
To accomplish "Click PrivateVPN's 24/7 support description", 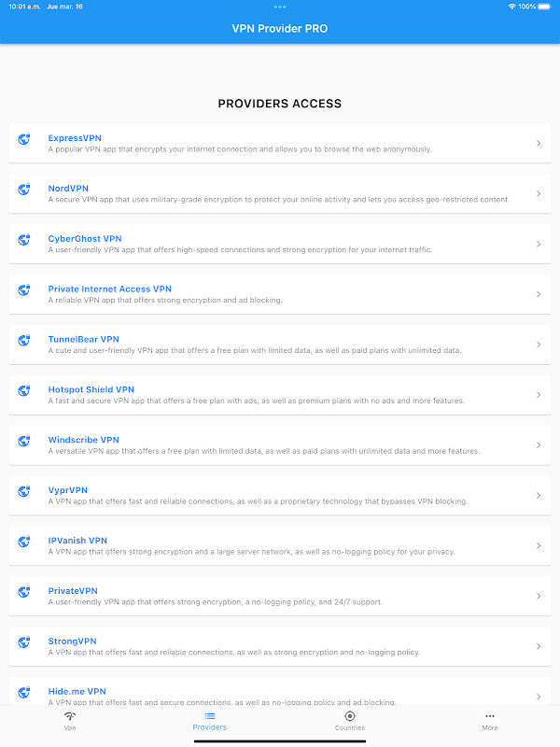I will [216, 602].
